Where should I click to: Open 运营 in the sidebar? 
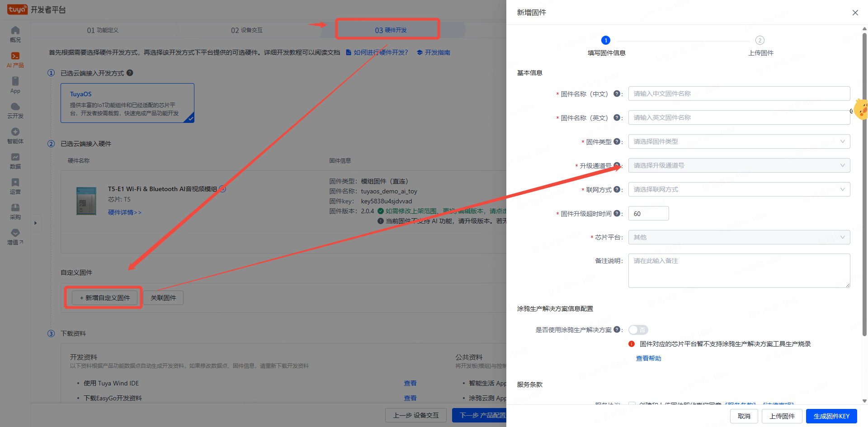(x=15, y=186)
